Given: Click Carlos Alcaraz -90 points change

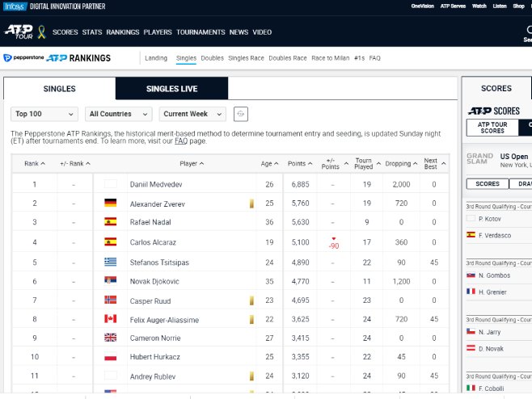Looking at the screenshot, I should click(334, 243).
